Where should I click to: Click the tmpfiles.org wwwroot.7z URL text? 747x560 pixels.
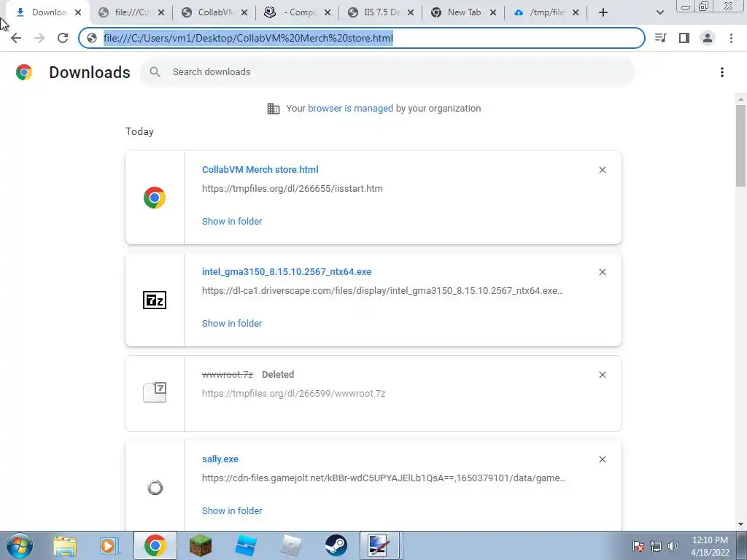pyautogui.click(x=293, y=393)
